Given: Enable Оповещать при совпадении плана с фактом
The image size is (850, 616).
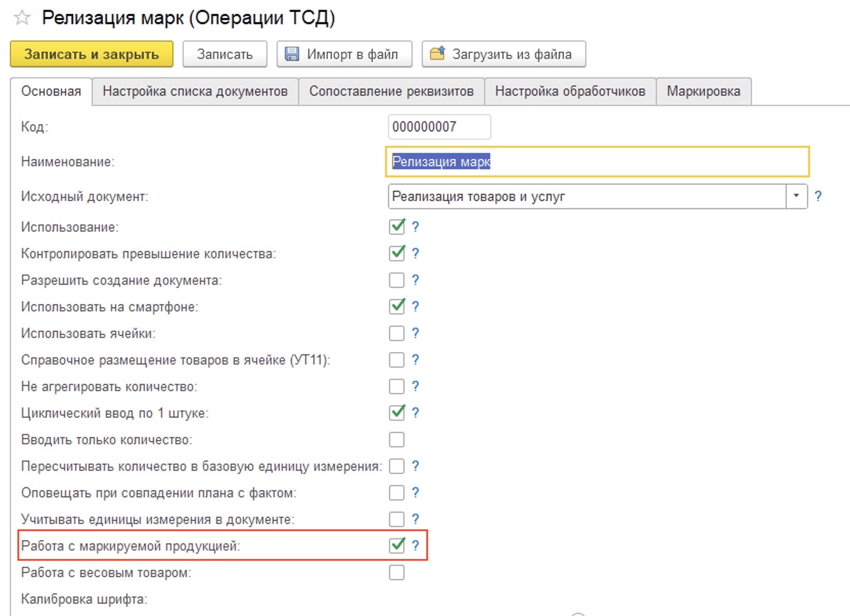Looking at the screenshot, I should click(397, 493).
